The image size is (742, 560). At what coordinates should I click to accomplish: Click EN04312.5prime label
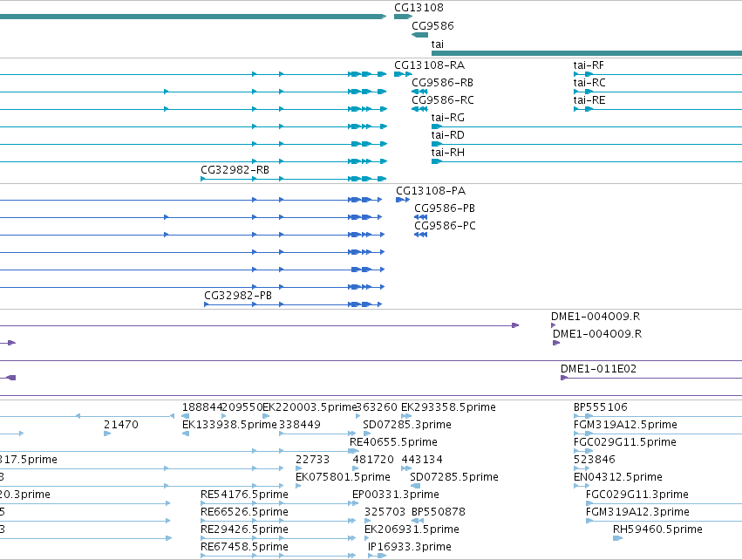pos(617,477)
